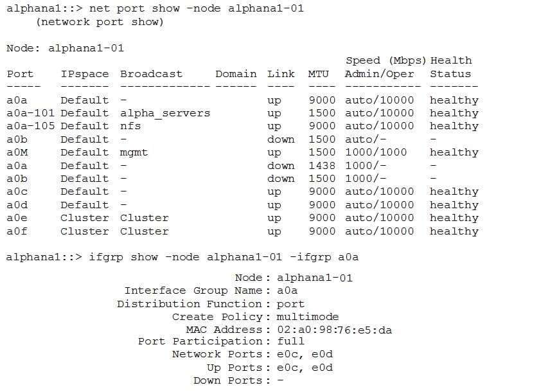548x392 pixels.
Task: Click the a0a-105 port name
Action: (x=30, y=126)
